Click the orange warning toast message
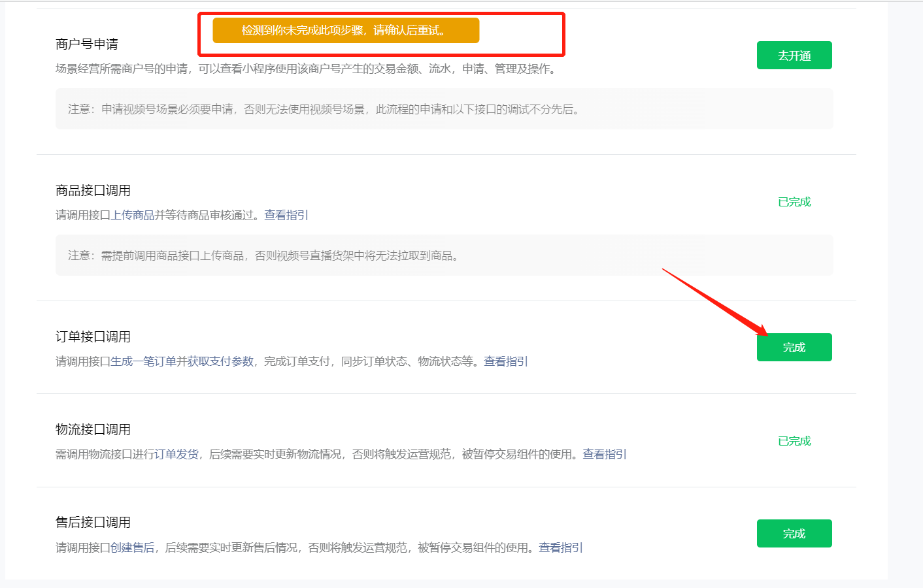Viewport: 923px width, 588px height. [346, 30]
